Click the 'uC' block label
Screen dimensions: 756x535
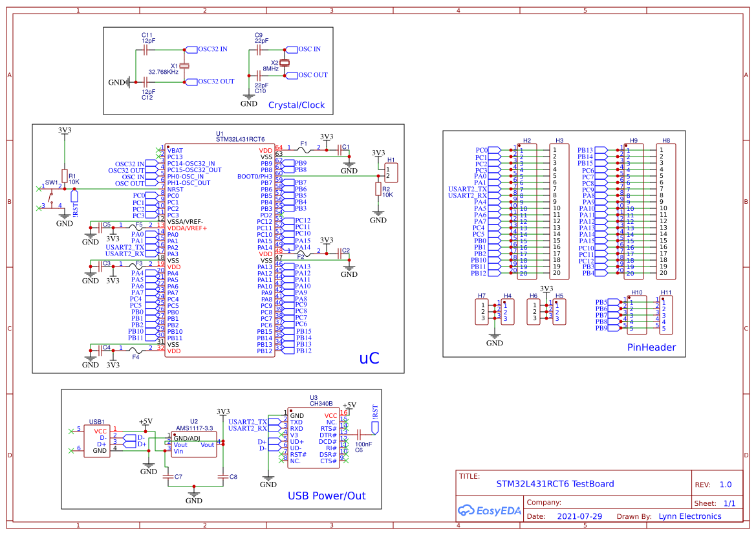click(369, 358)
